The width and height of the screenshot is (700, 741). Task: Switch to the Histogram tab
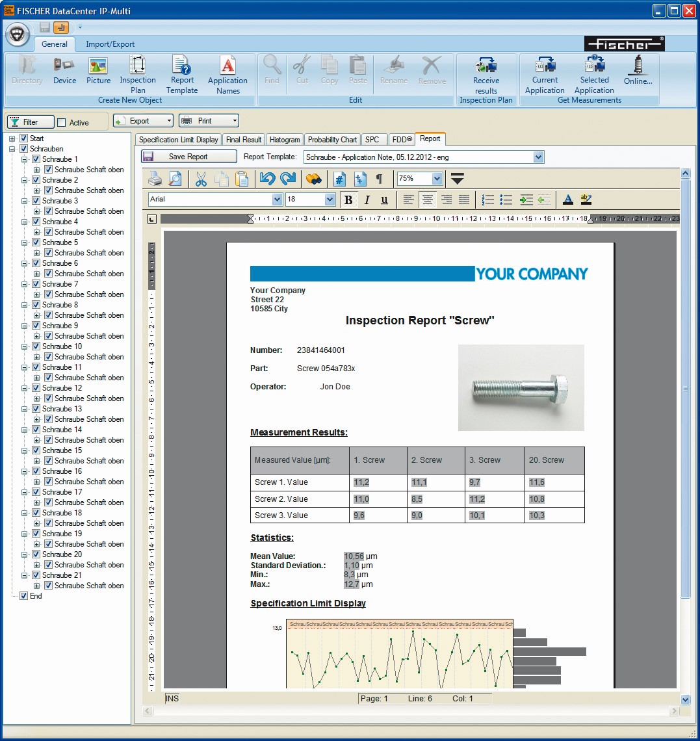pos(285,140)
